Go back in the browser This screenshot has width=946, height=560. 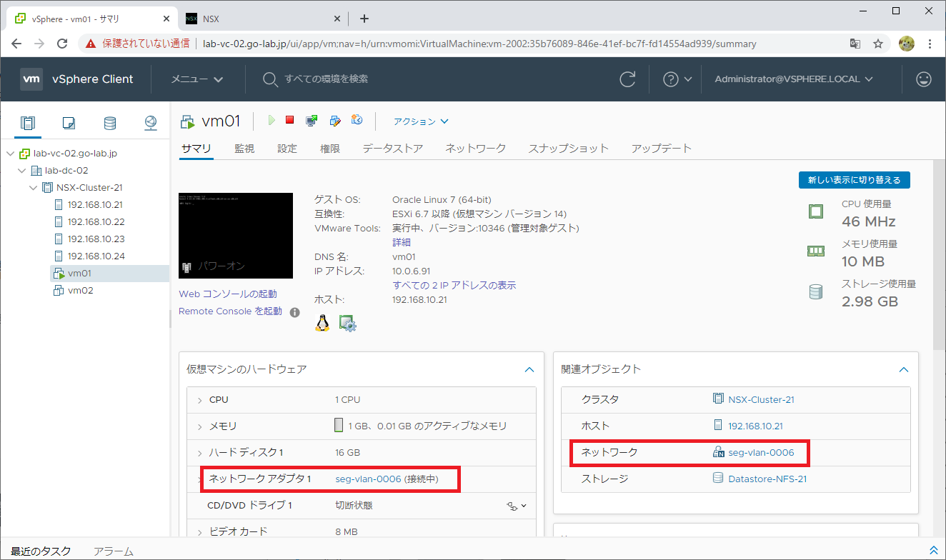(16, 44)
